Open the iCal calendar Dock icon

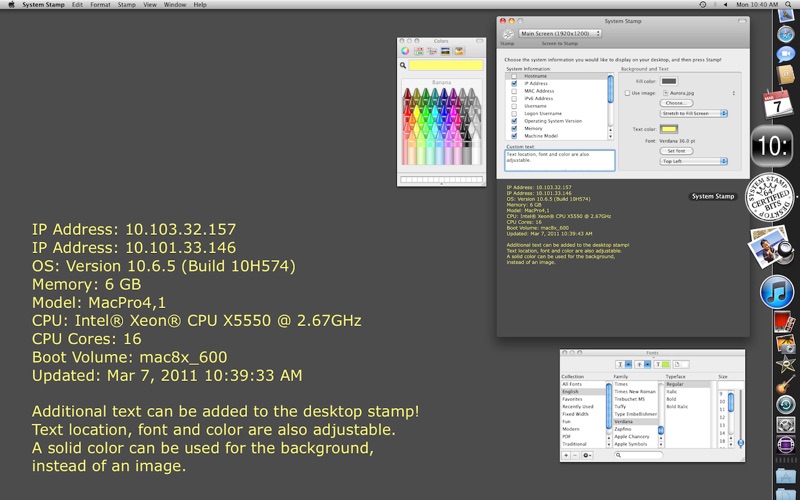pos(777,103)
